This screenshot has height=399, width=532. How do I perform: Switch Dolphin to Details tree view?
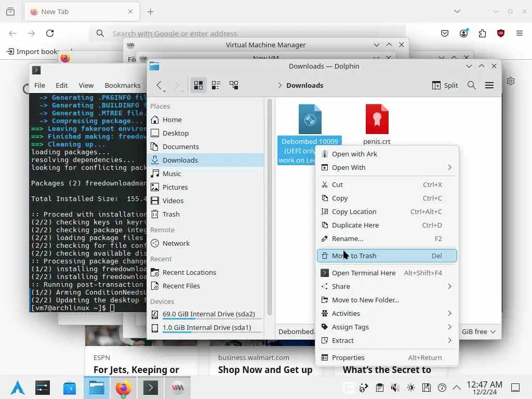coord(234,85)
